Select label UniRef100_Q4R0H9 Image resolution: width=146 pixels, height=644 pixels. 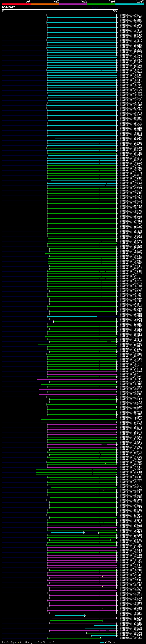[131, 623]
